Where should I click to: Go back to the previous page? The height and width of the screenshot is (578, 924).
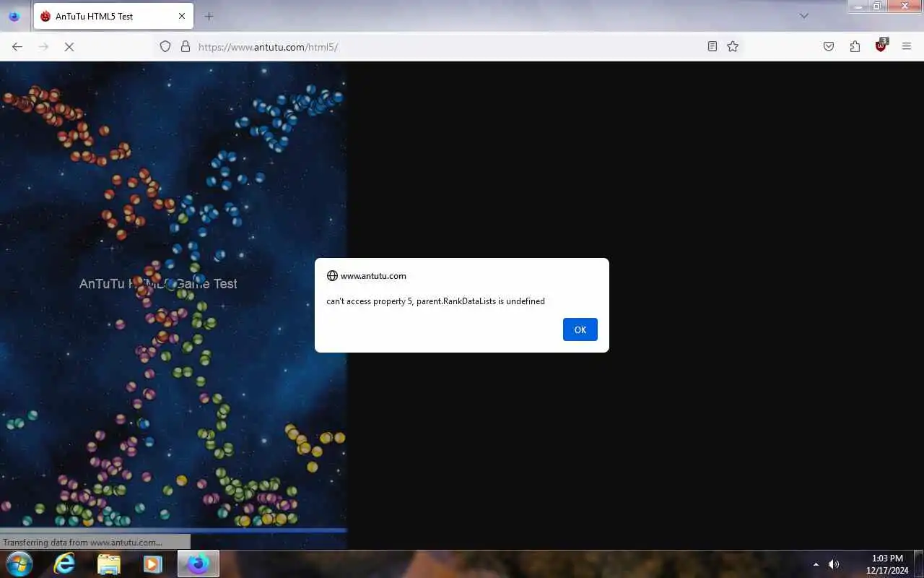17,47
